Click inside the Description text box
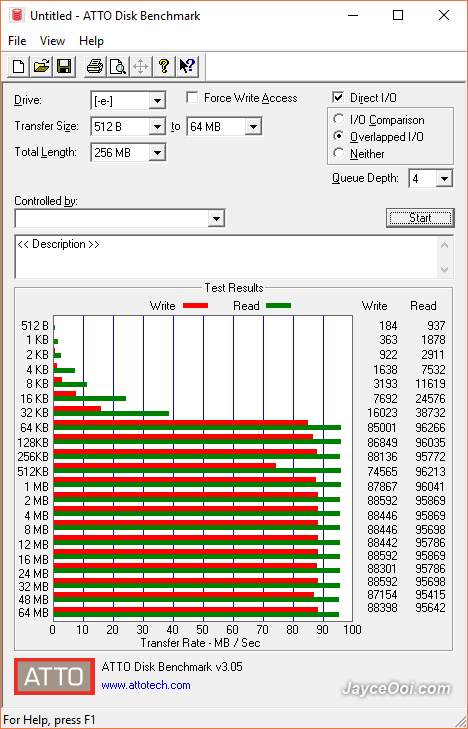The width and height of the screenshot is (468, 729). (x=227, y=257)
